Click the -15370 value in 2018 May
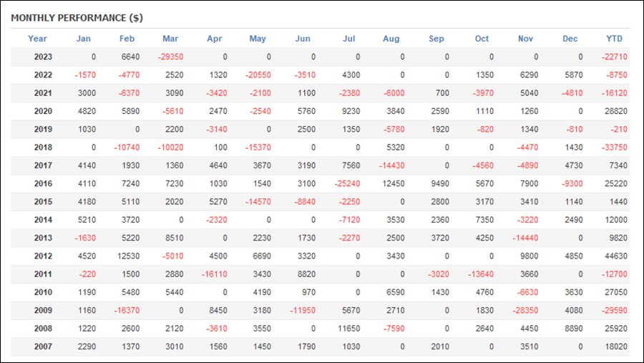This screenshot has width=644, height=363. (x=258, y=147)
